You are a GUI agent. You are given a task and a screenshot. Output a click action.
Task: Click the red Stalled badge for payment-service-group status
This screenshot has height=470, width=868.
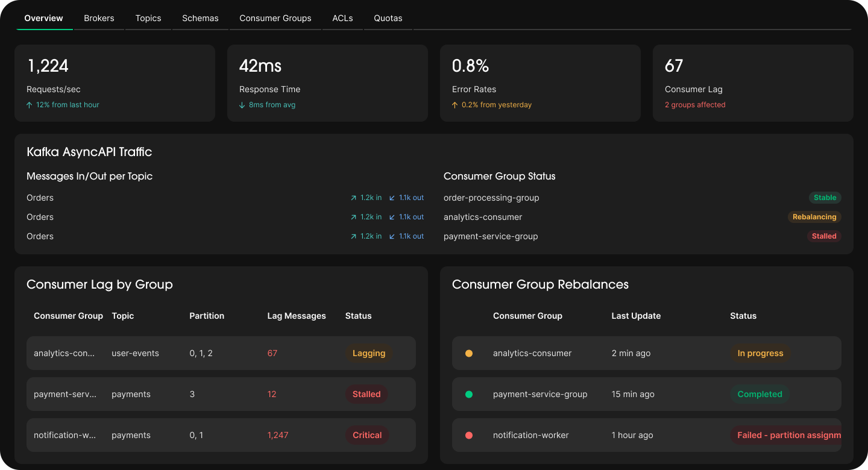[x=823, y=236]
